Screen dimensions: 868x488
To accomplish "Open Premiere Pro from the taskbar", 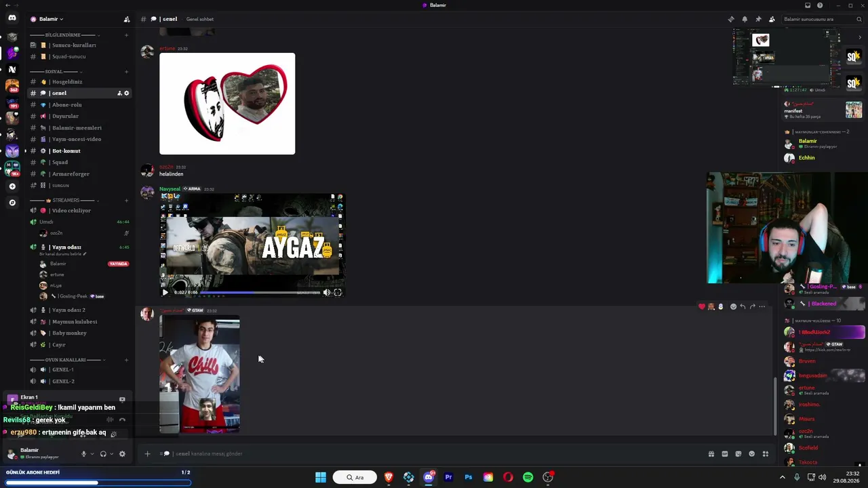I will point(448,477).
